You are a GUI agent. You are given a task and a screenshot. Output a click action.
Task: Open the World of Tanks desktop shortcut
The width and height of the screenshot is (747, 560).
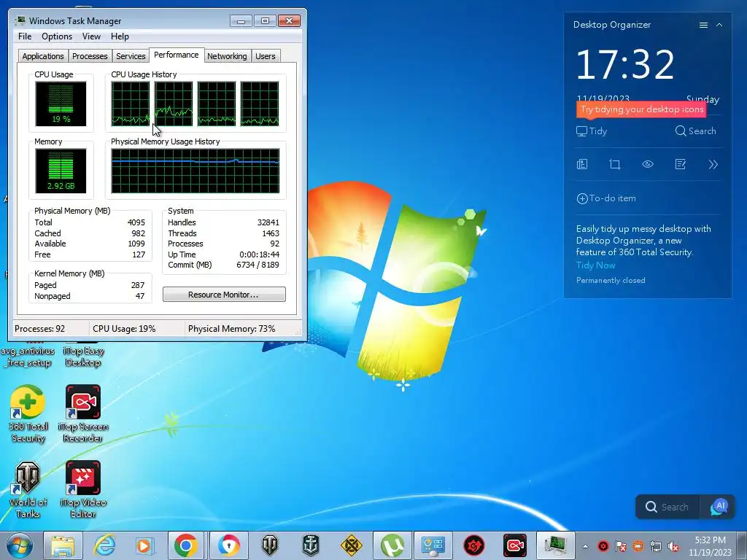(28, 489)
